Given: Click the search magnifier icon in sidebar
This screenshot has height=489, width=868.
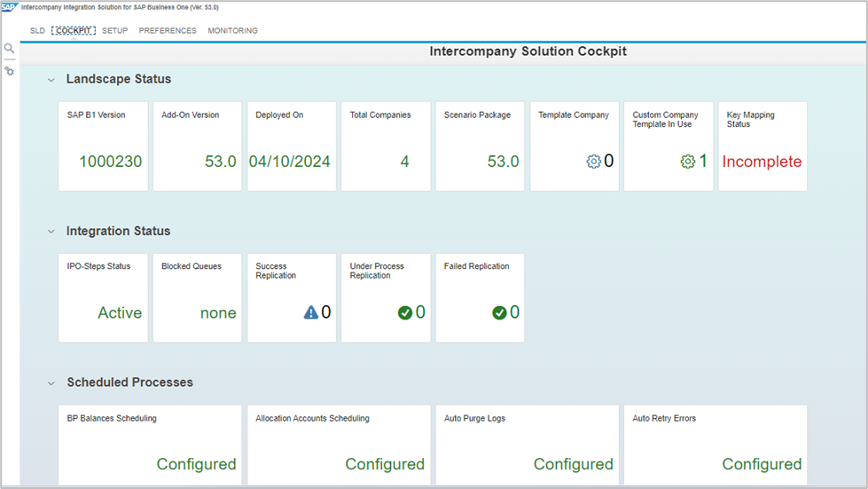Looking at the screenshot, I should (x=9, y=49).
